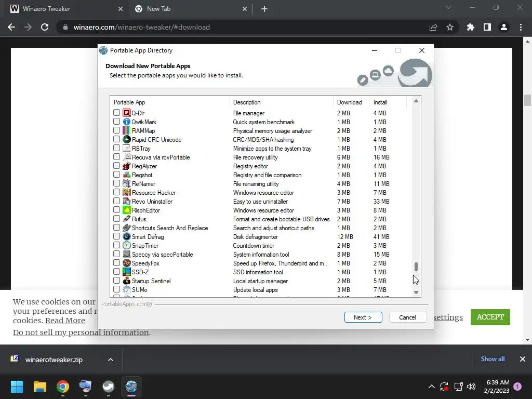Open File Explorer from taskbar

(39, 387)
